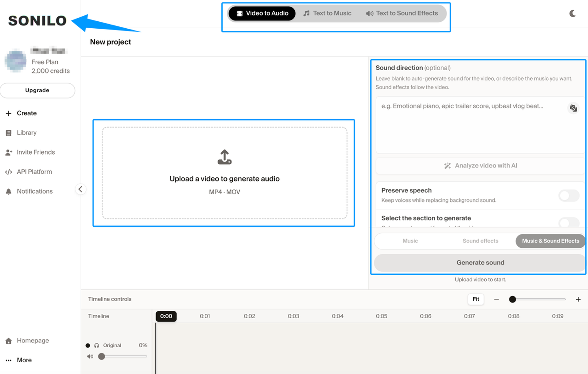
Task: Click the video upload drop zone
Action: (225, 173)
